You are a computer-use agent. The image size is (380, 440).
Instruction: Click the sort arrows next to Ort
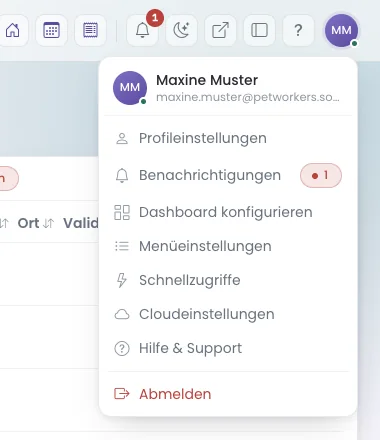tap(49, 223)
